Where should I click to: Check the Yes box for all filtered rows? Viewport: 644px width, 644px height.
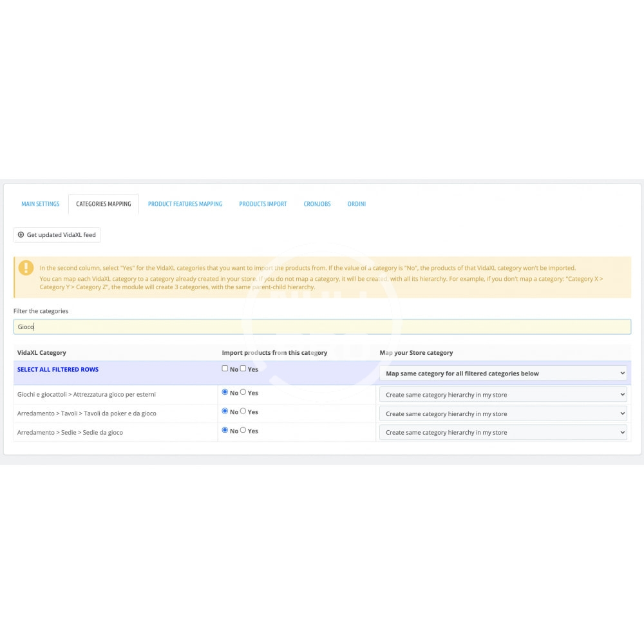(243, 369)
